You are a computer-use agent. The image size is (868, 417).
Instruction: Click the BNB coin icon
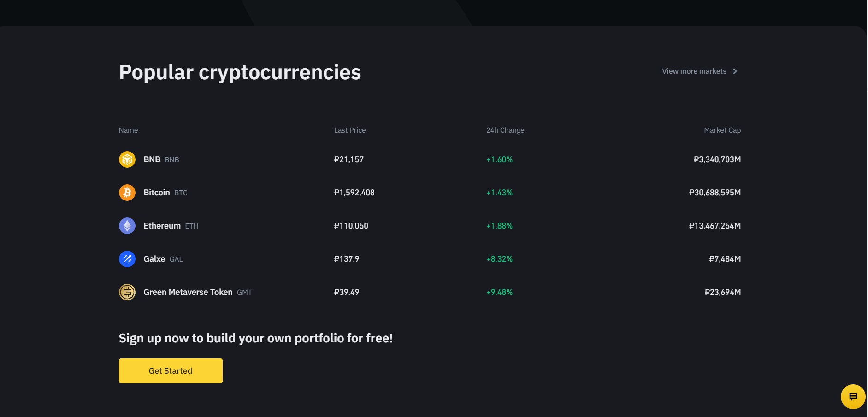point(127,159)
